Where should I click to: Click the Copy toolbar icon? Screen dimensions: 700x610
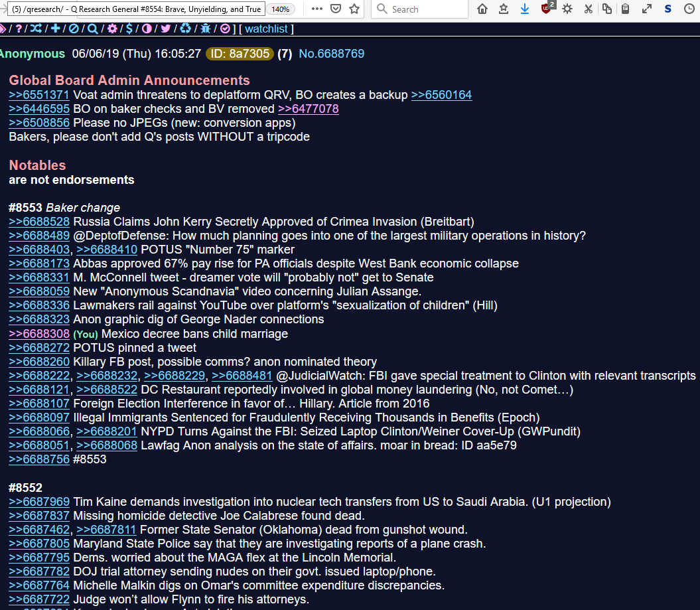[x=606, y=9]
